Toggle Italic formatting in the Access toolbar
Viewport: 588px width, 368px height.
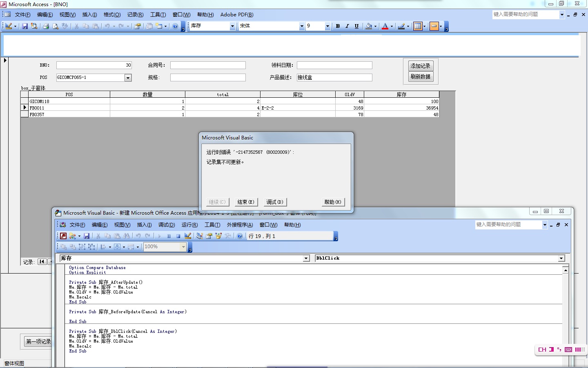click(x=347, y=26)
